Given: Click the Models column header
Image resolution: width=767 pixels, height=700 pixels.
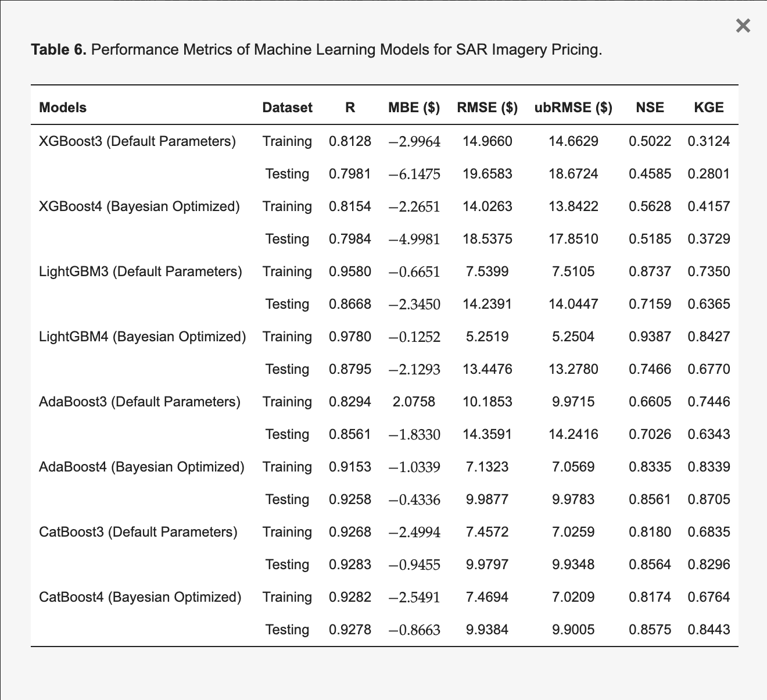Looking at the screenshot, I should click(x=63, y=108).
